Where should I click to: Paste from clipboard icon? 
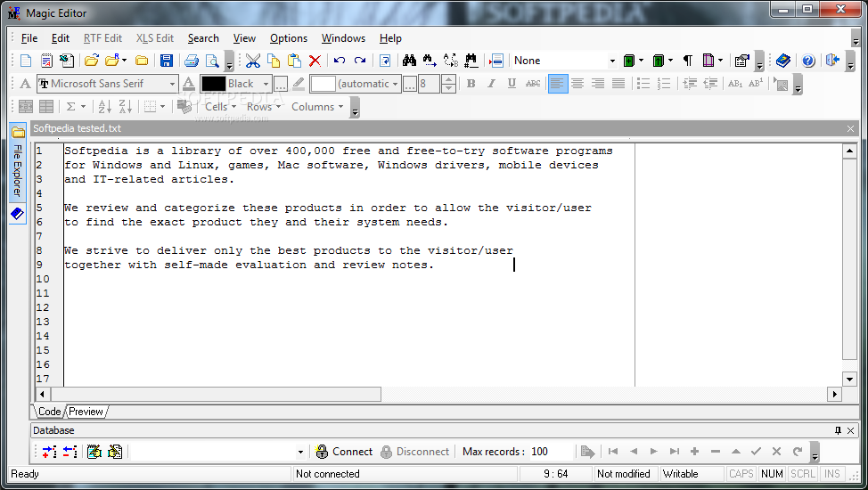coord(294,61)
